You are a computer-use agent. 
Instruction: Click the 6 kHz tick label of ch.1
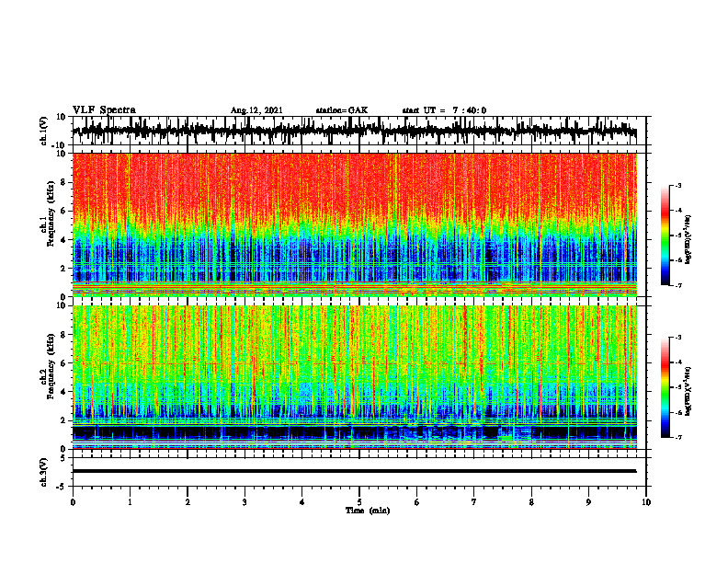pos(64,211)
